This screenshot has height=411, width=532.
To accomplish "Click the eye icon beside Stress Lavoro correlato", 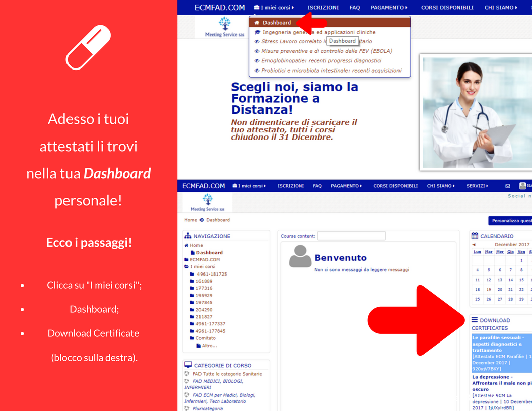I will (x=257, y=42).
